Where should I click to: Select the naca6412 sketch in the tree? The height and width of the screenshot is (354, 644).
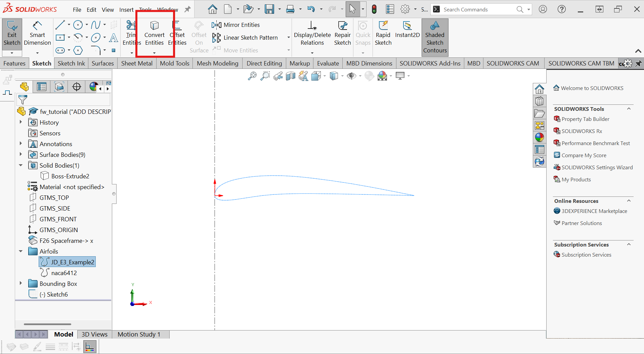point(64,273)
